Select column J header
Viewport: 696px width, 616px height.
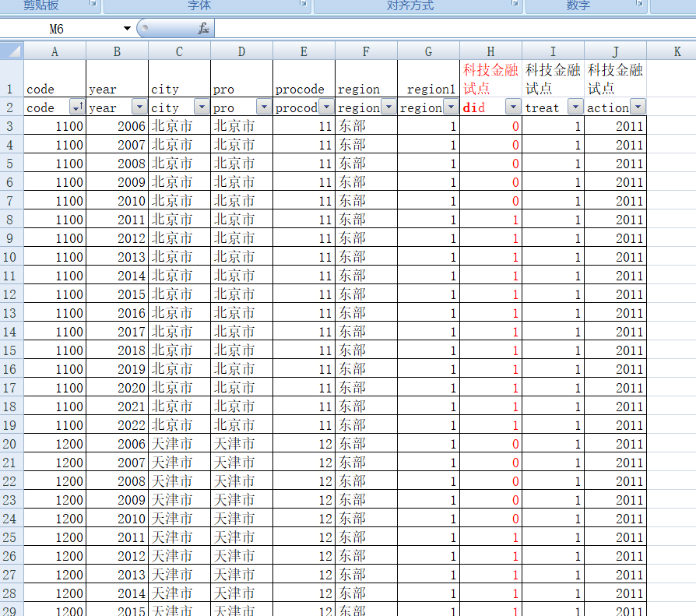point(615,51)
